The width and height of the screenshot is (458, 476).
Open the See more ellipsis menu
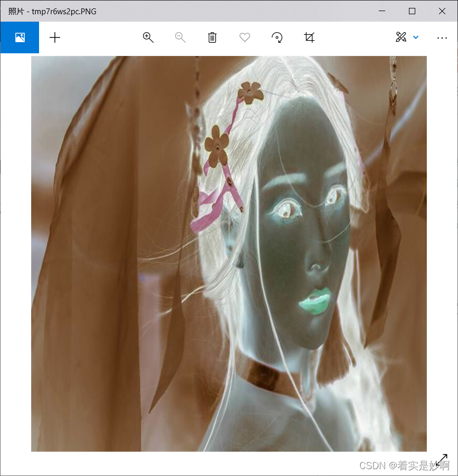point(442,37)
